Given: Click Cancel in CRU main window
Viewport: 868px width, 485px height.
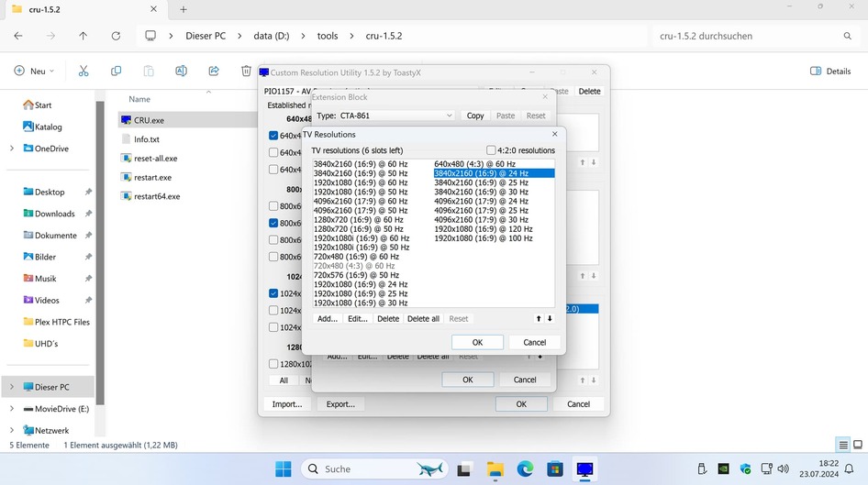Looking at the screenshot, I should pyautogui.click(x=578, y=404).
